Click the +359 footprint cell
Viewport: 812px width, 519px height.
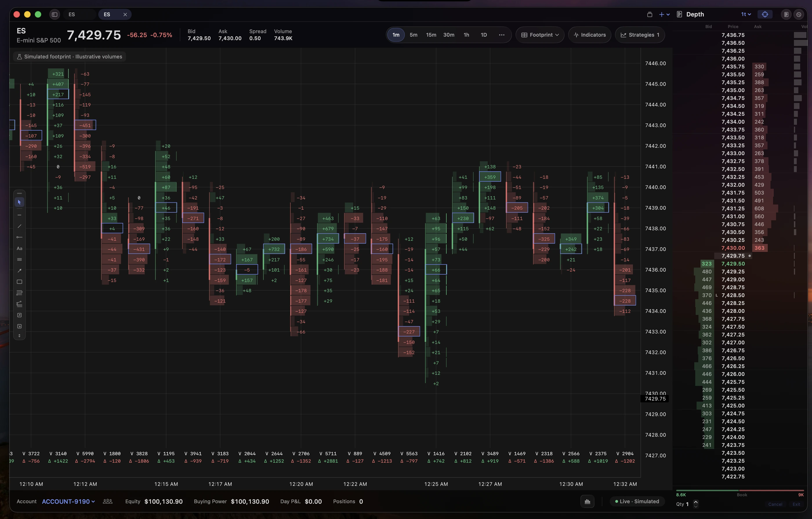(490, 177)
